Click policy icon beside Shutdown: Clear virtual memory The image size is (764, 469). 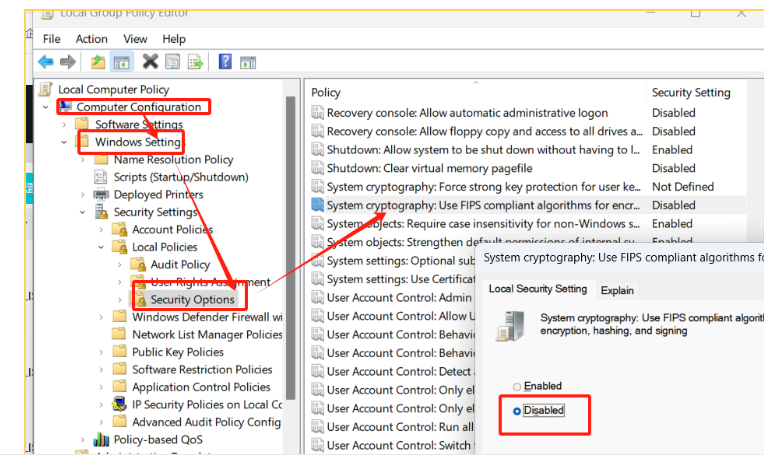pos(317,168)
